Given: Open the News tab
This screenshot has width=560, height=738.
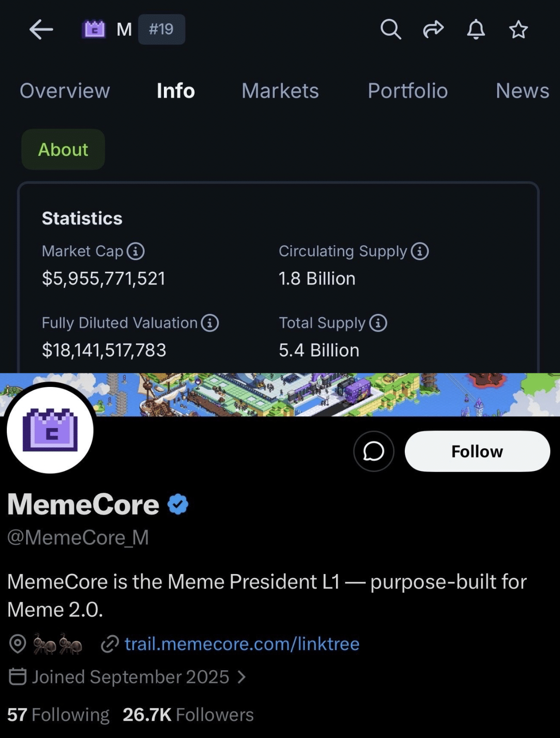Looking at the screenshot, I should [x=522, y=91].
